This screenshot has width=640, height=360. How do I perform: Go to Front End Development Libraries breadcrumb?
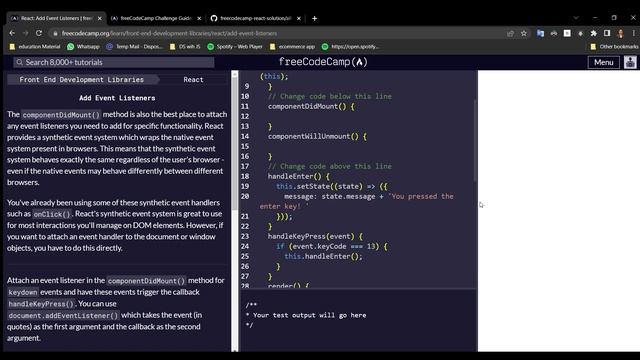(82, 80)
